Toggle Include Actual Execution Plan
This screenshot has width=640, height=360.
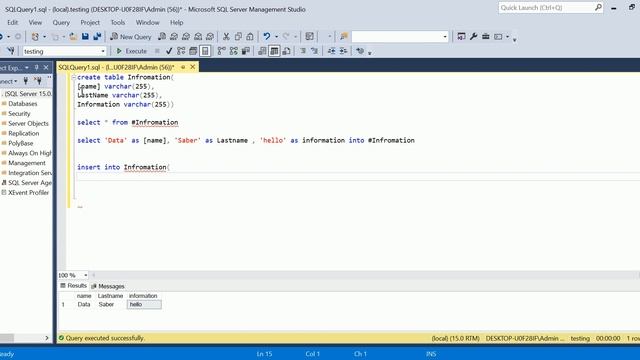pos(221,51)
